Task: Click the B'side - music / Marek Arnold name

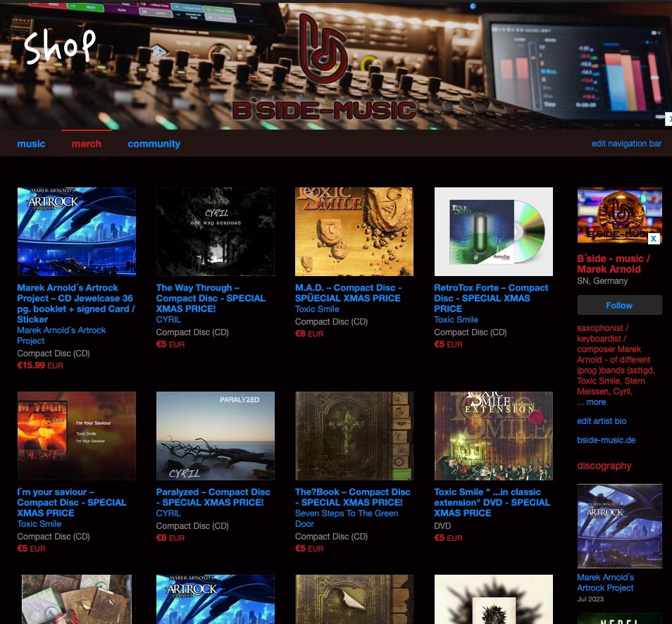Action: (x=614, y=264)
